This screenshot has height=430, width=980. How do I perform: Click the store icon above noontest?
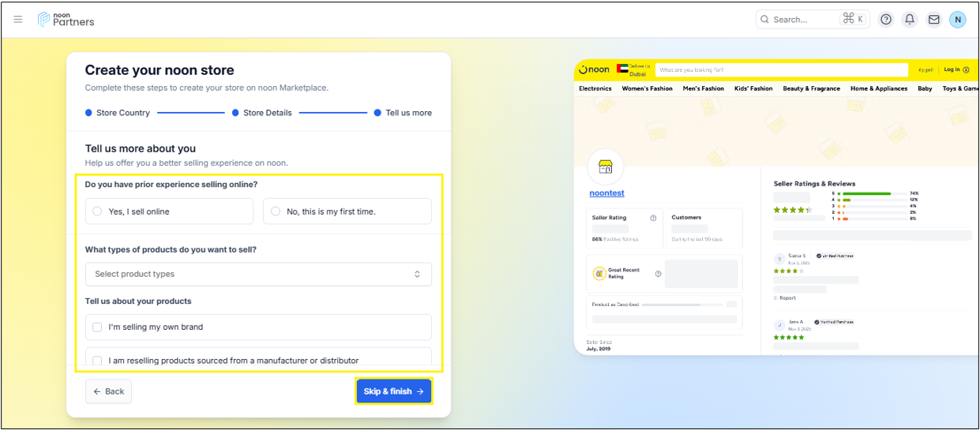tap(605, 166)
